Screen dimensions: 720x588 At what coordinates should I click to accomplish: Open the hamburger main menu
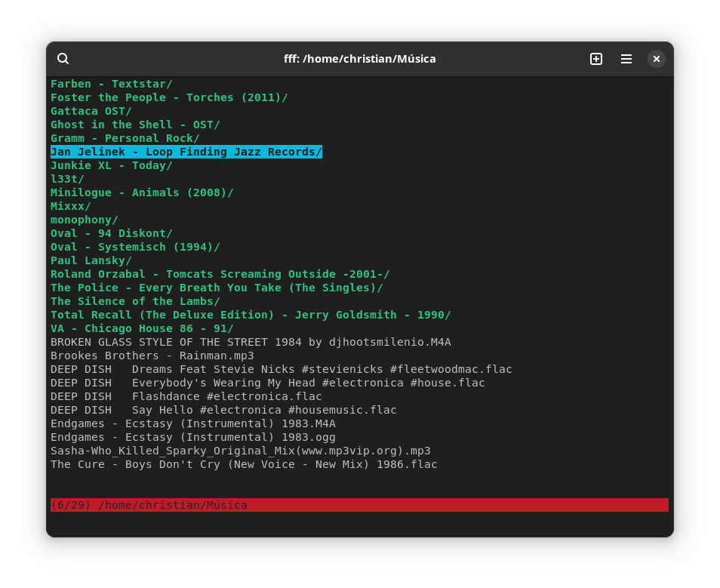[x=626, y=59]
